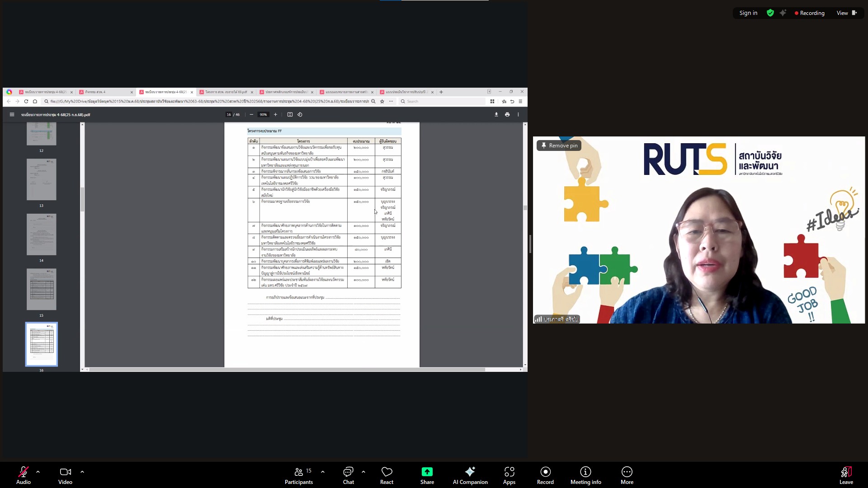Unmute the Audio microphone

[x=23, y=472]
